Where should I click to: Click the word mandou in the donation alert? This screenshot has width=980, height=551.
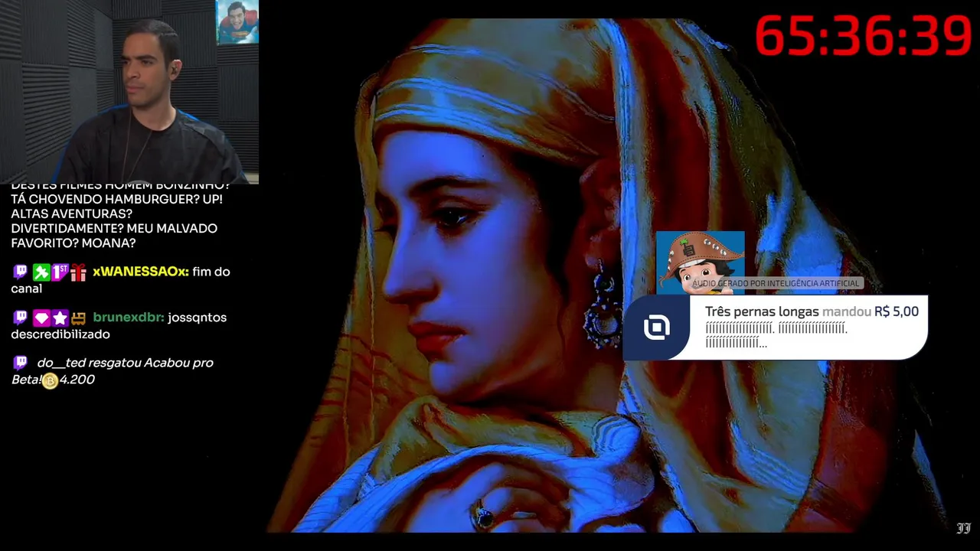pos(847,311)
